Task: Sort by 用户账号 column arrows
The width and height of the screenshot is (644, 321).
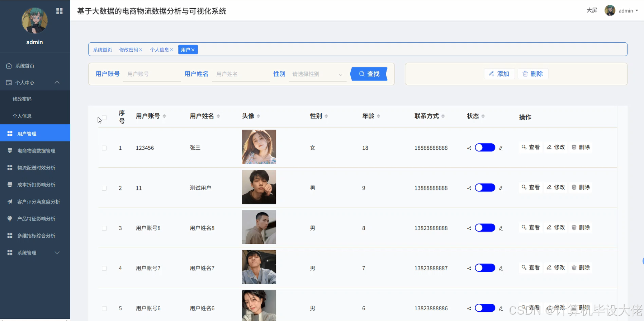Action: (x=164, y=116)
